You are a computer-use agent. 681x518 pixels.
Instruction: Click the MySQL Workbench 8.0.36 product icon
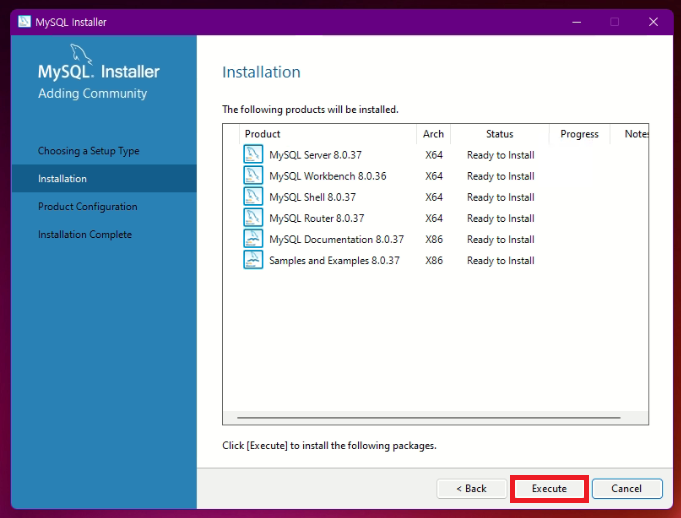253,175
